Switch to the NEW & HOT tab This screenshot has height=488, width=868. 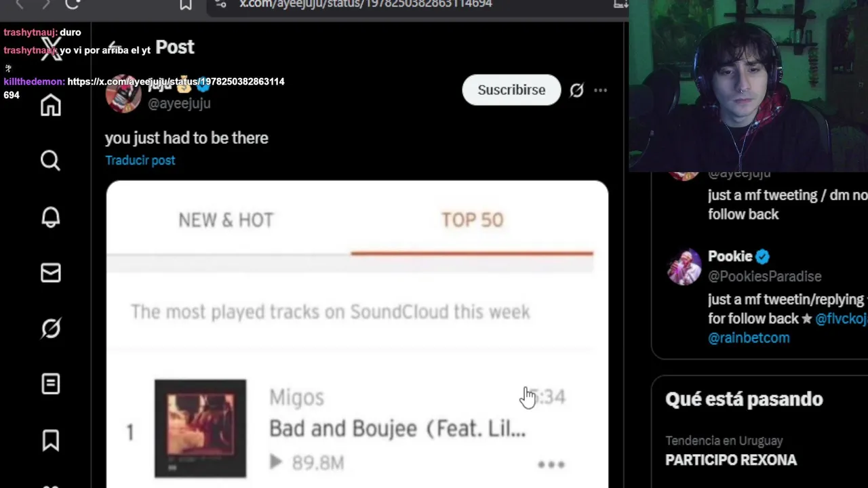tap(226, 220)
